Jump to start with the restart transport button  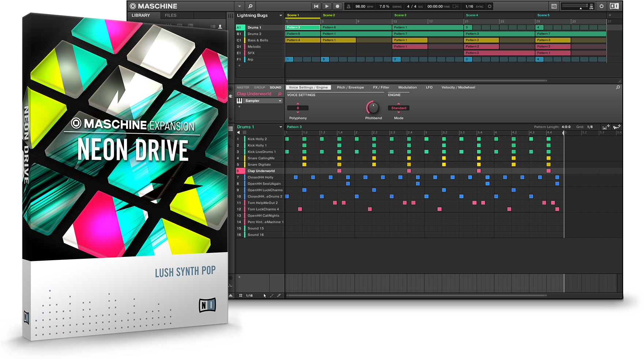coord(316,6)
